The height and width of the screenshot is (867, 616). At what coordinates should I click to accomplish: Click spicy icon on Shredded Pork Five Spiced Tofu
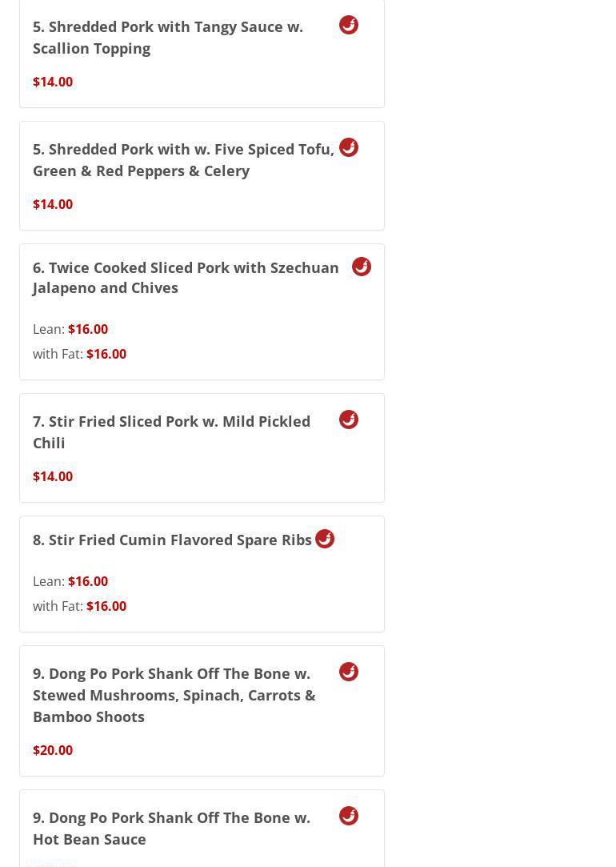coord(349,147)
